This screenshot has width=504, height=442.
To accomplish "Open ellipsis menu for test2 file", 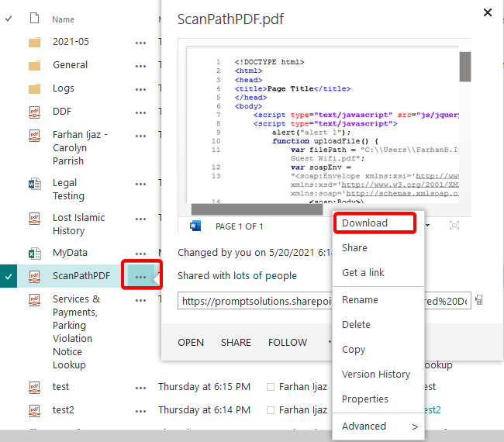I will [140, 412].
